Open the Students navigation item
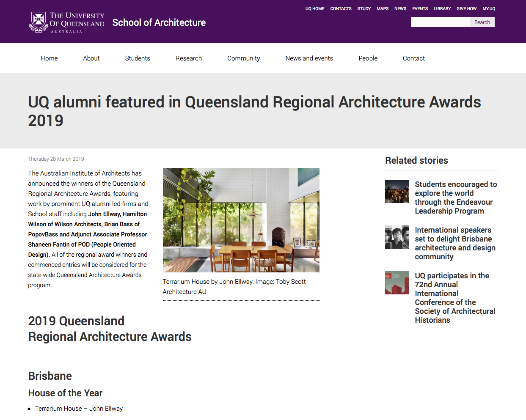The width and height of the screenshot is (526, 420). tap(138, 58)
